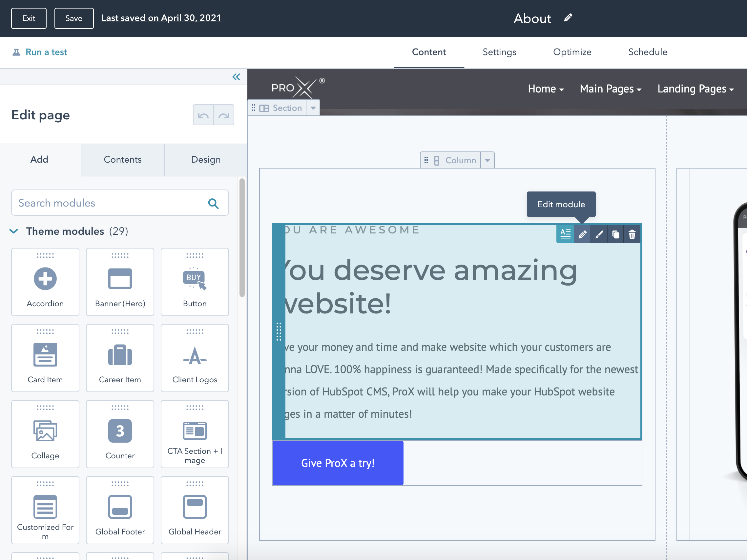Open the Column dropdown arrow
Image resolution: width=747 pixels, height=560 pixels.
point(487,160)
